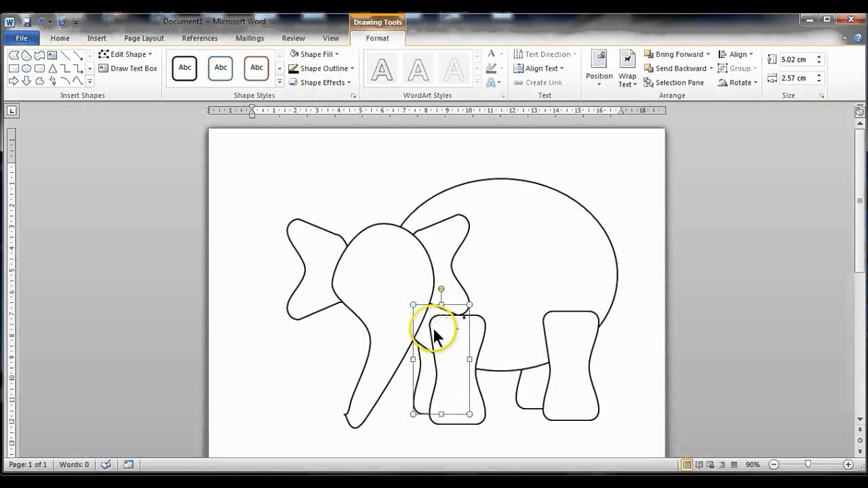The image size is (868, 488).
Task: Open the Insert ribbon tab
Action: [x=96, y=39]
